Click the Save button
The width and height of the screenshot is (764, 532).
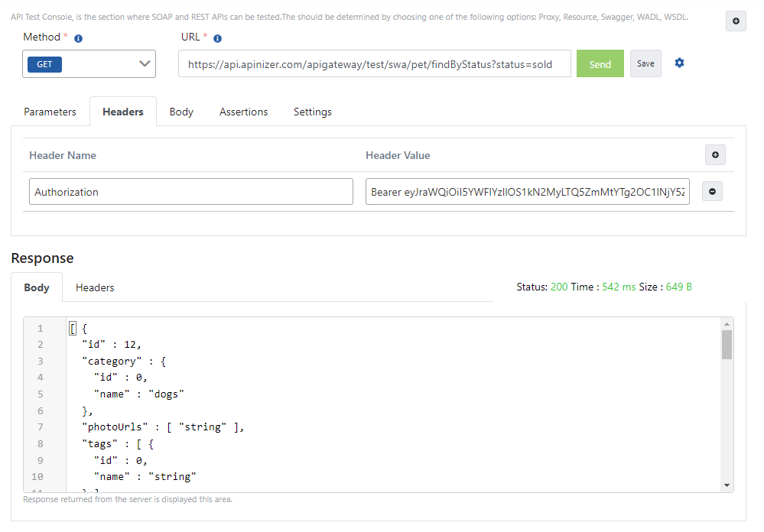pos(645,64)
